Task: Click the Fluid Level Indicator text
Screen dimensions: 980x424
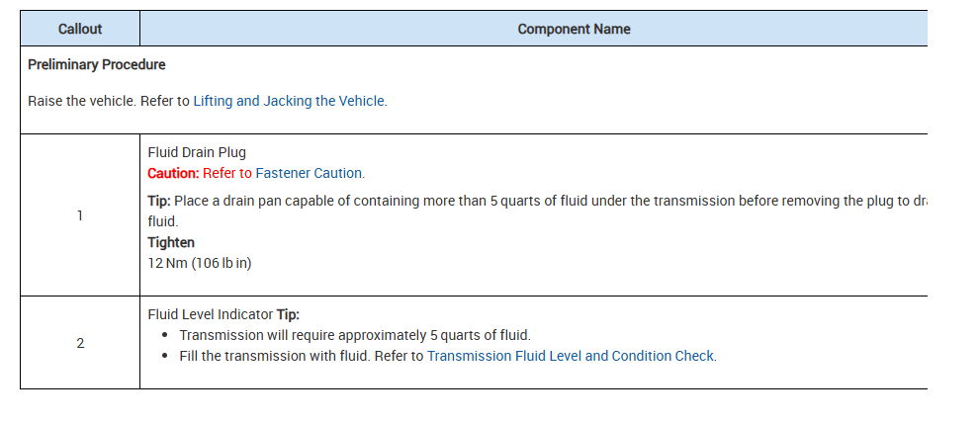Action: pyautogui.click(x=210, y=314)
